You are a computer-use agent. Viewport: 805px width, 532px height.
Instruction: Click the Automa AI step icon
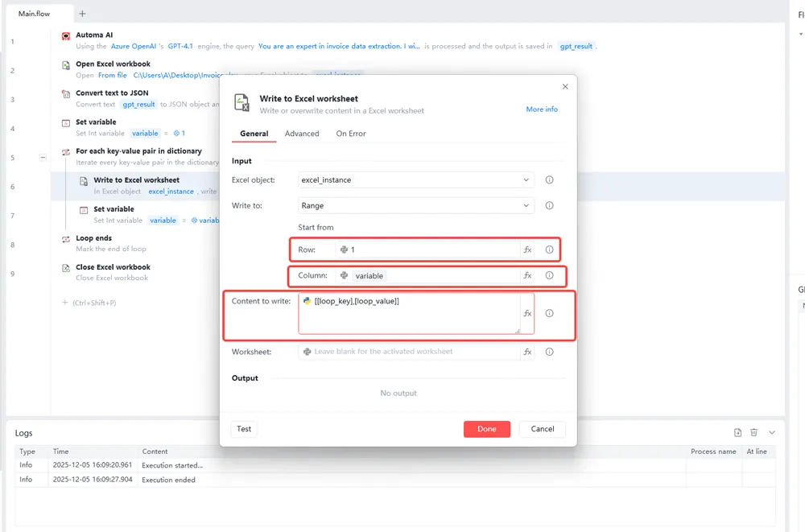pyautogui.click(x=66, y=36)
